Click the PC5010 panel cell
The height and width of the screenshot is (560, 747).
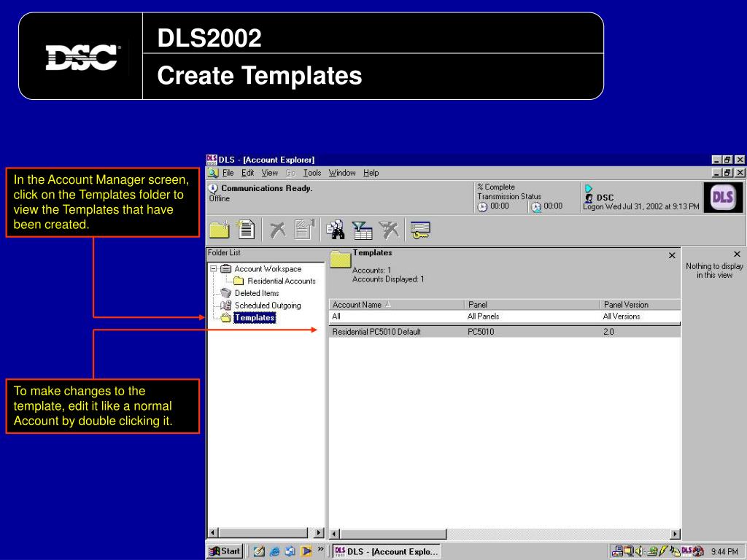click(x=481, y=332)
